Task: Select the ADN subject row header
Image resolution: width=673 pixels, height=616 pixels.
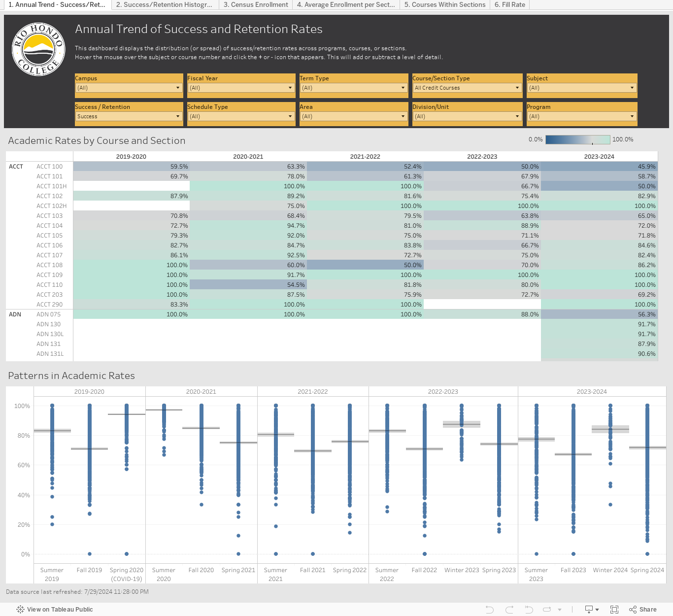Action: 15,314
